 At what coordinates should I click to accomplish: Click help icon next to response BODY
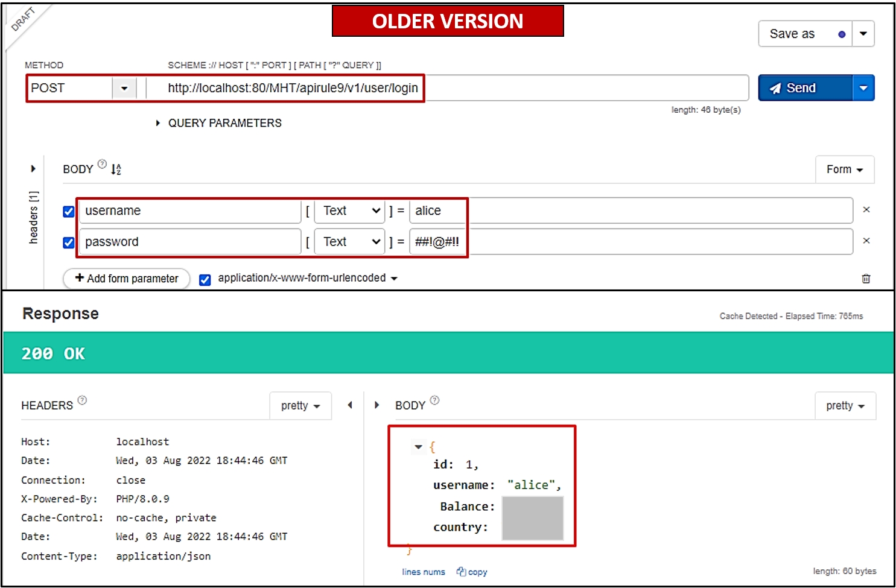[434, 400]
